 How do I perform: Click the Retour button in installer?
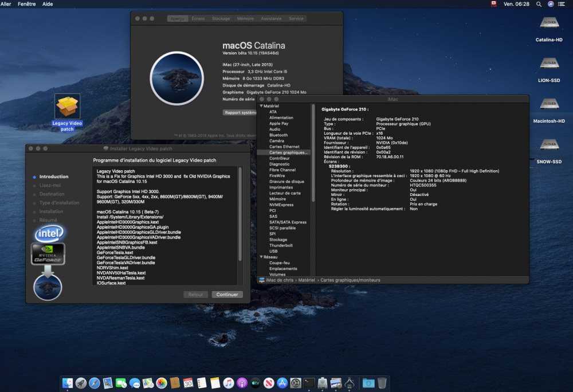[195, 295]
